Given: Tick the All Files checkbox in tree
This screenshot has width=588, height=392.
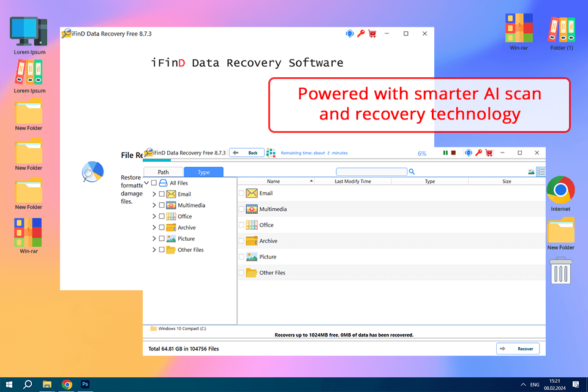Looking at the screenshot, I should [x=154, y=183].
